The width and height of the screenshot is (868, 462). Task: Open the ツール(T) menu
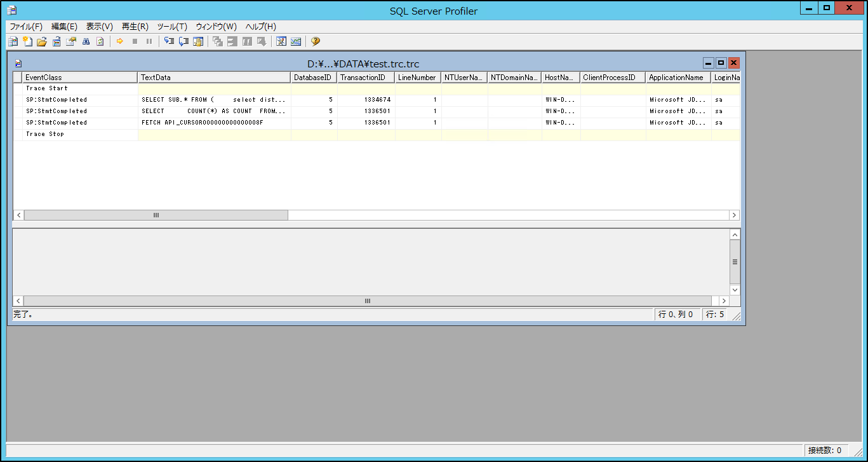(x=172, y=27)
